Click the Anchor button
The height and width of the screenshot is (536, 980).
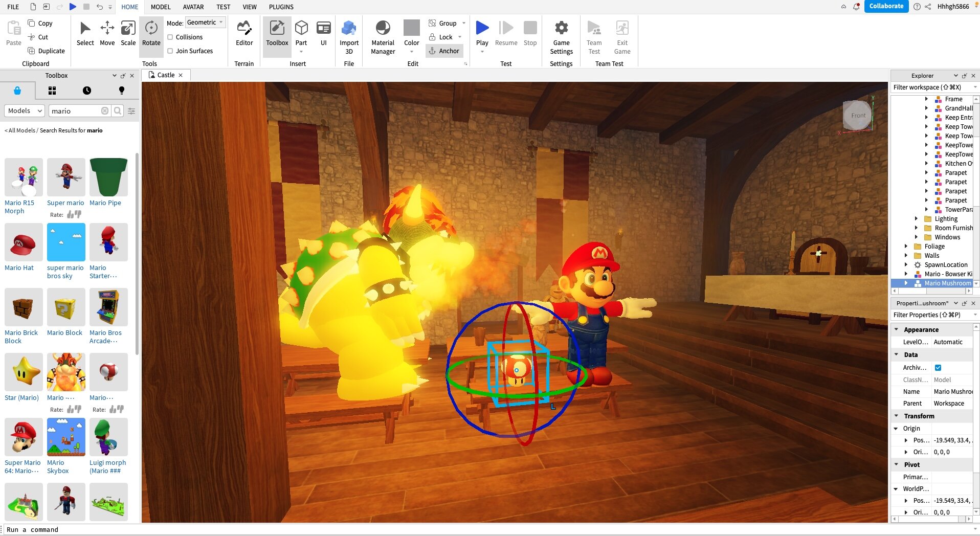[x=444, y=51]
